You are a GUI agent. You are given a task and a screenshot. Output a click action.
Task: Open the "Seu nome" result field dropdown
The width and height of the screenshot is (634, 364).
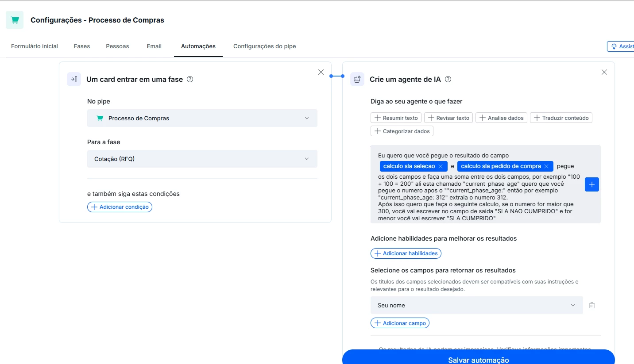[477, 305]
